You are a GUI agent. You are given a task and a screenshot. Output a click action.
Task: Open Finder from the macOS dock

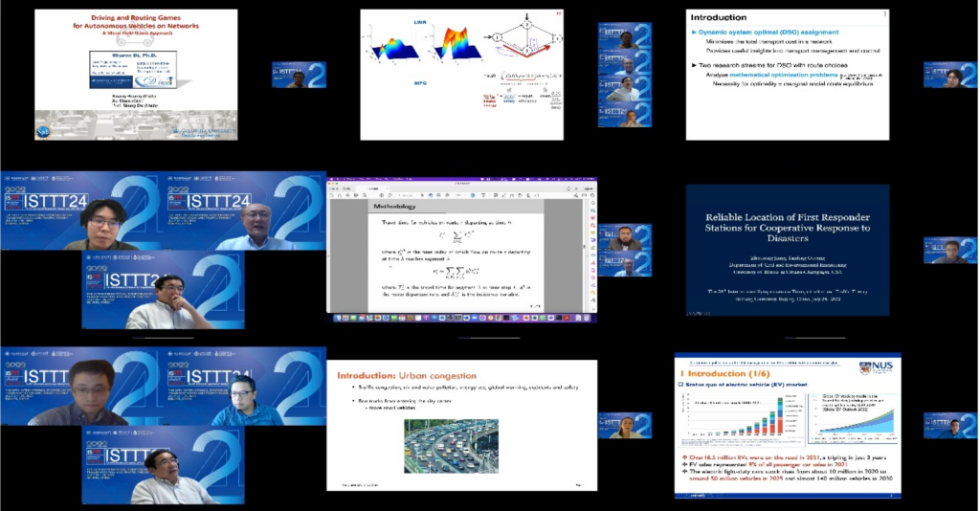337,318
